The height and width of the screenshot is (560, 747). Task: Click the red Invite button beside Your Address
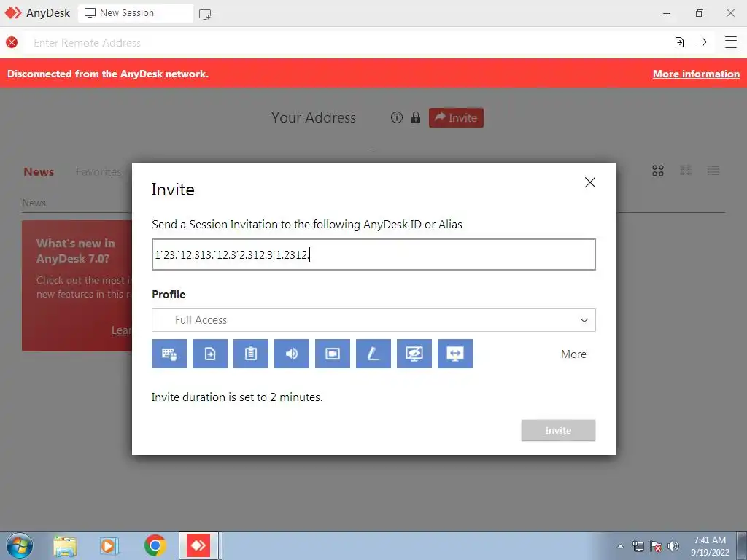(x=456, y=117)
